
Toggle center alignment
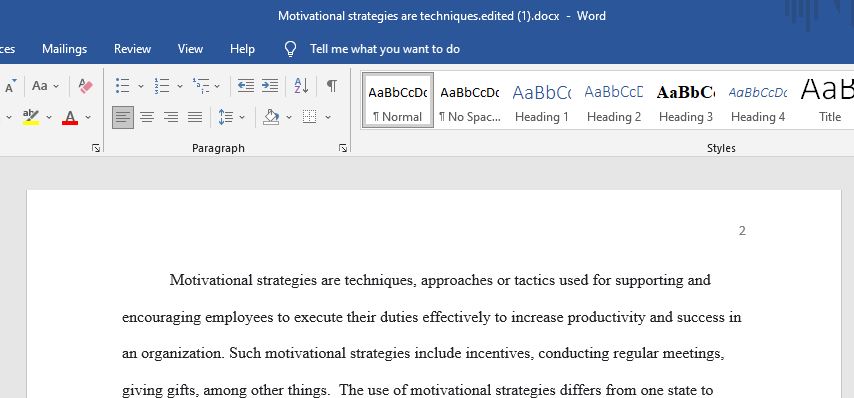[147, 117]
